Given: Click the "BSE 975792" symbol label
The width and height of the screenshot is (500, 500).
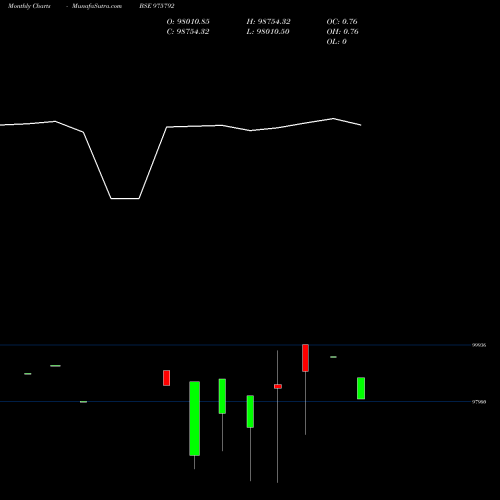Looking at the screenshot, I should pyautogui.click(x=157, y=6).
